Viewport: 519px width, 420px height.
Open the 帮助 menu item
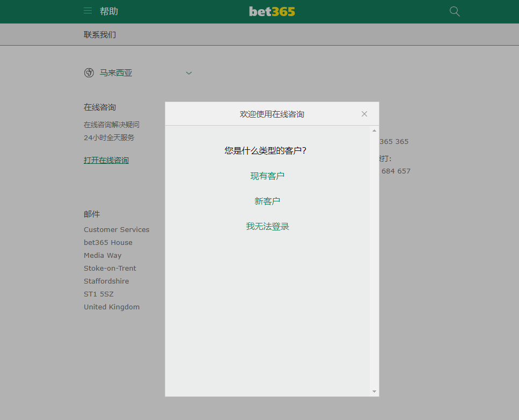pyautogui.click(x=109, y=11)
